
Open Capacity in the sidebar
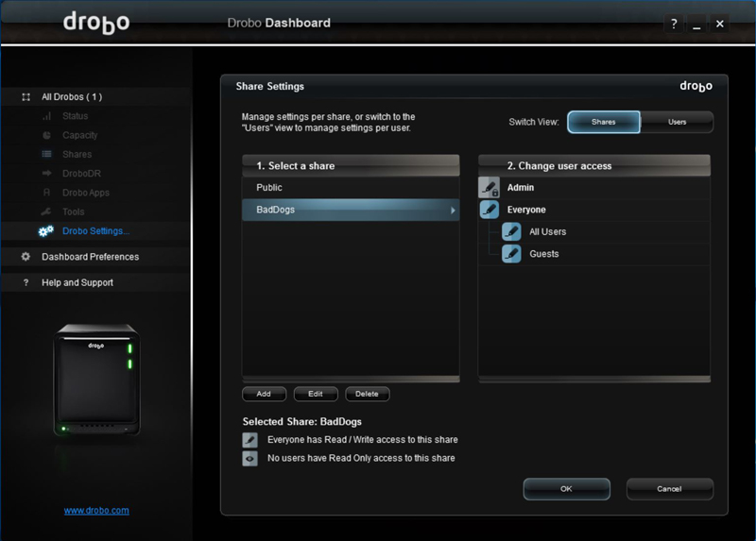tap(79, 135)
